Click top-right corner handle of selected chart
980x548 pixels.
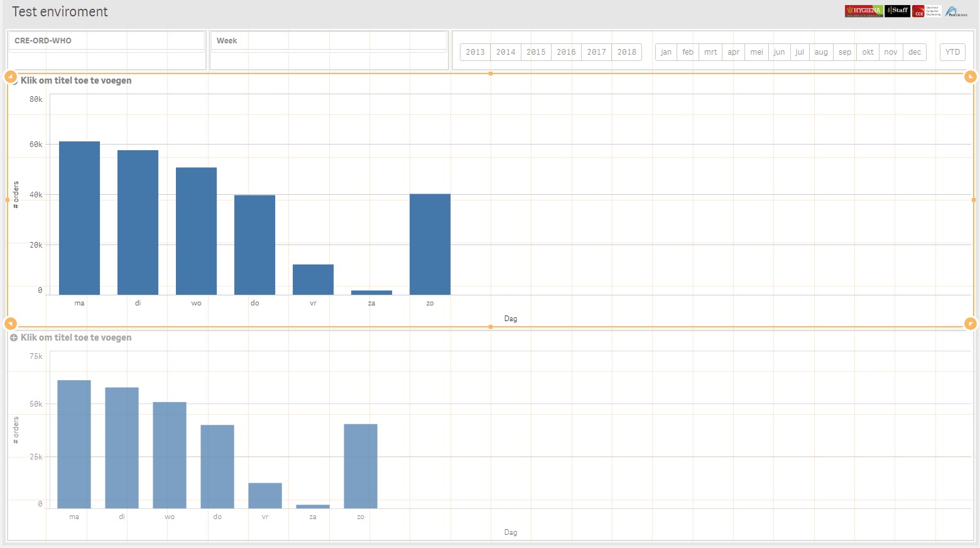[971, 77]
